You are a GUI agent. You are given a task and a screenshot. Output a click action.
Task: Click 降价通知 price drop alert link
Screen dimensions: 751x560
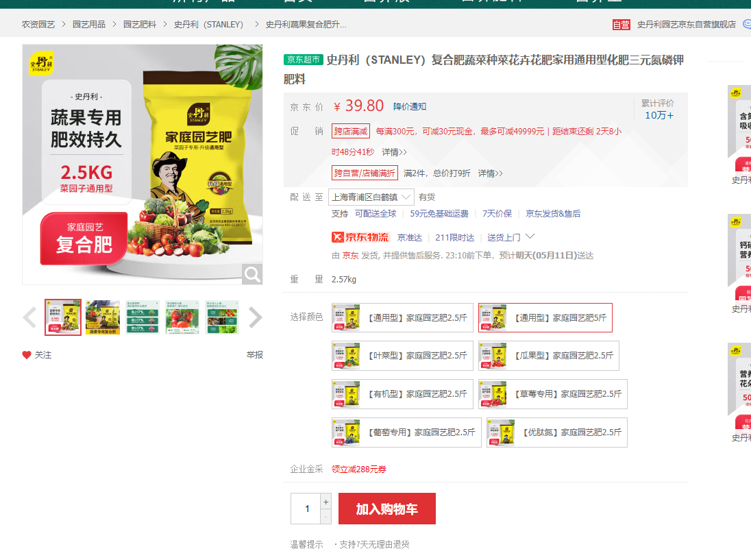pyautogui.click(x=410, y=107)
